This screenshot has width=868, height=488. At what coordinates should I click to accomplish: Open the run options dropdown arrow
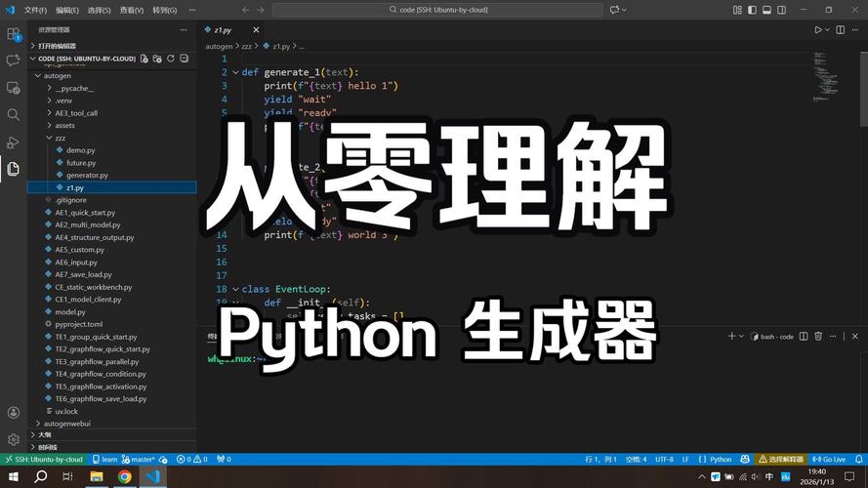tap(828, 30)
